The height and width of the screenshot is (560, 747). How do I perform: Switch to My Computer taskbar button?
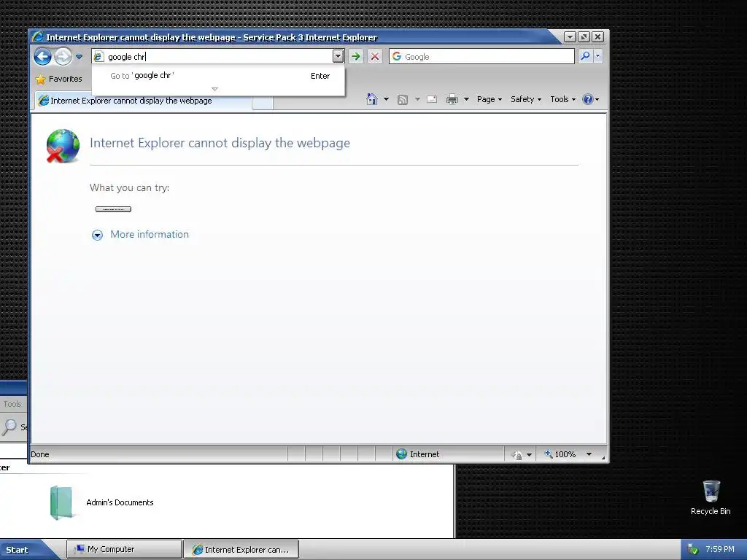(124, 549)
